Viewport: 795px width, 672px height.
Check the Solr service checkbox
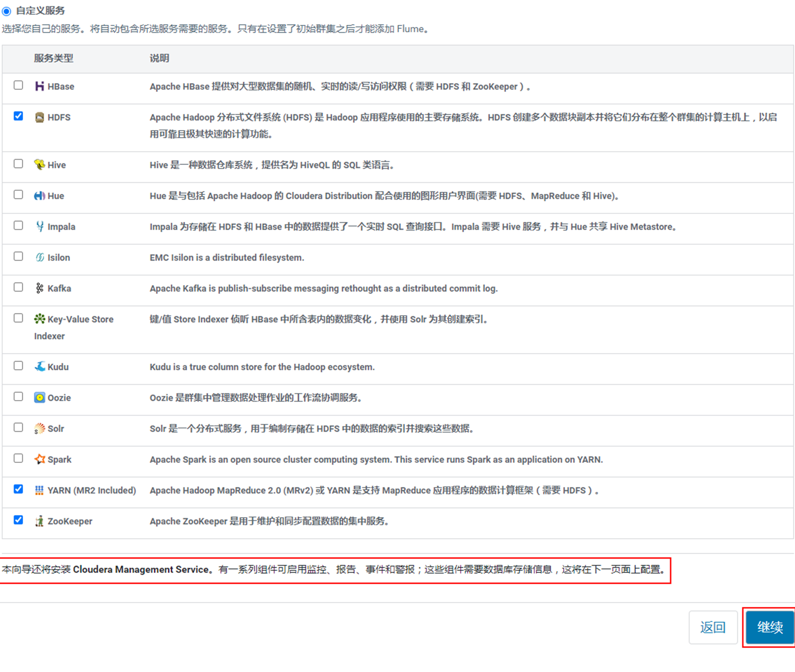[x=18, y=427]
